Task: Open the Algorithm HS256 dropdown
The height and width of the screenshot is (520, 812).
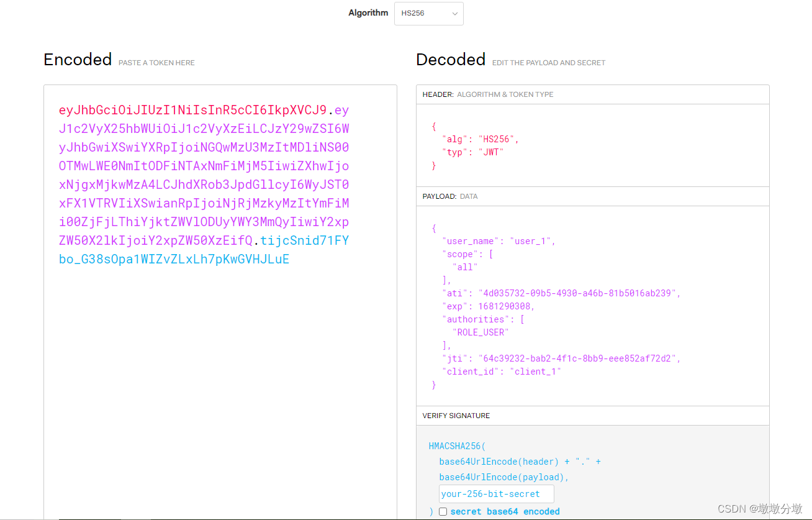Action: pos(428,14)
